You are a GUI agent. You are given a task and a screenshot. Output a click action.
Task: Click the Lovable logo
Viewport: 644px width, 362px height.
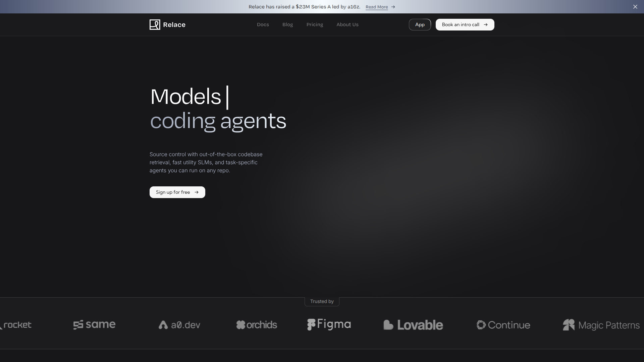(x=413, y=324)
